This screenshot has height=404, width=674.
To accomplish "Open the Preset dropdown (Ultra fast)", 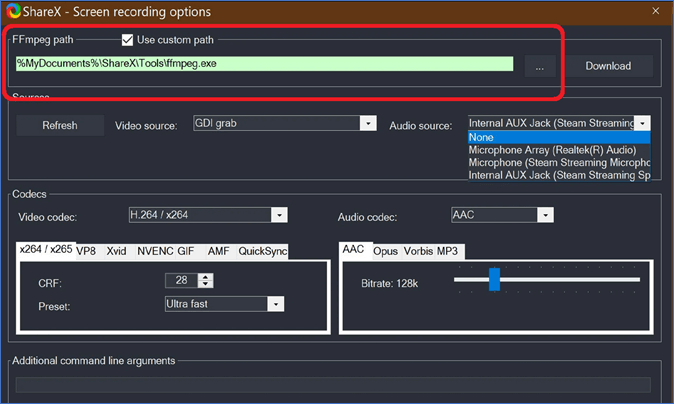I will click(224, 304).
